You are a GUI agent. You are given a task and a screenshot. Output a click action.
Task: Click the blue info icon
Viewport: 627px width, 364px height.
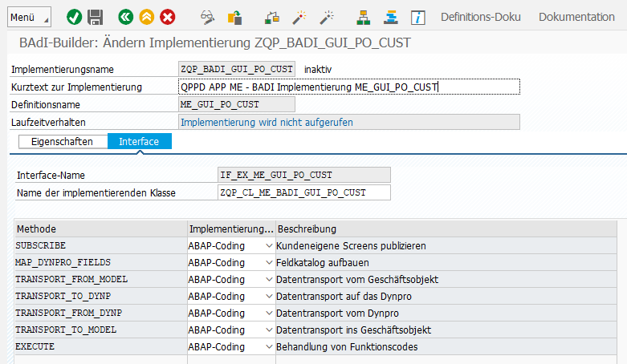click(417, 17)
